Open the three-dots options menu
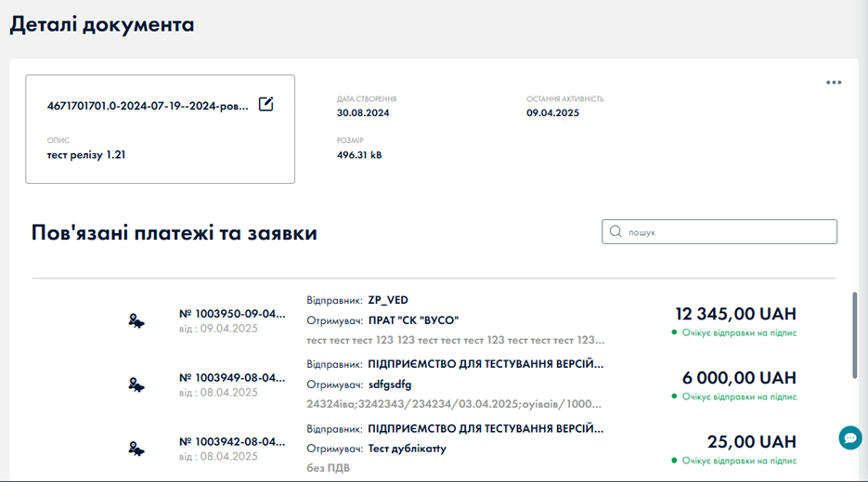868x482 pixels. (834, 83)
